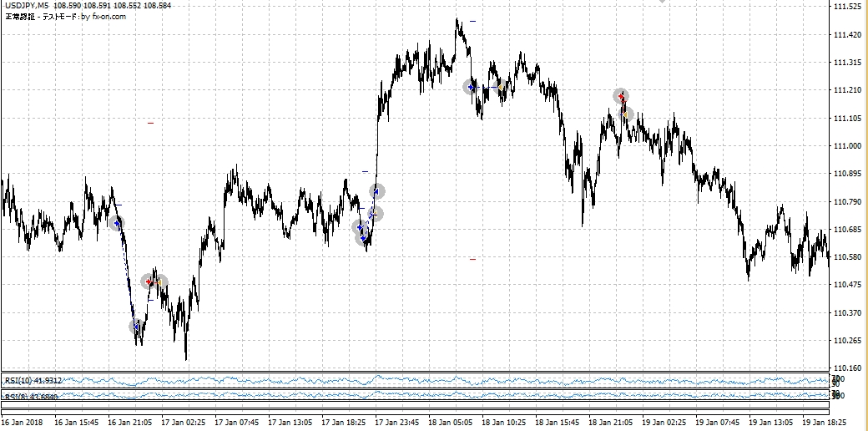Click the 110.475 price scale label
Viewport: 868px width, 431px height.
845,285
